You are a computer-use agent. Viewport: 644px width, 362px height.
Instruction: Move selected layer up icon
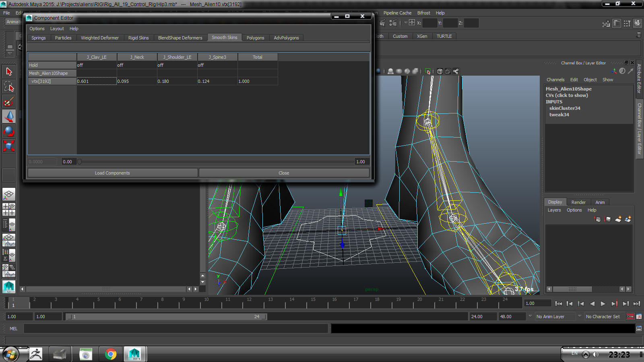point(598,219)
